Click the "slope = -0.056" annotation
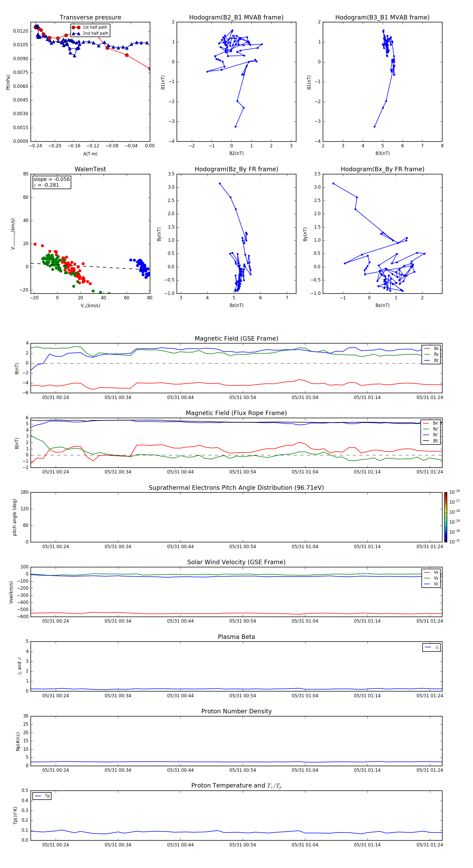The height and width of the screenshot is (868, 473). [x=52, y=179]
